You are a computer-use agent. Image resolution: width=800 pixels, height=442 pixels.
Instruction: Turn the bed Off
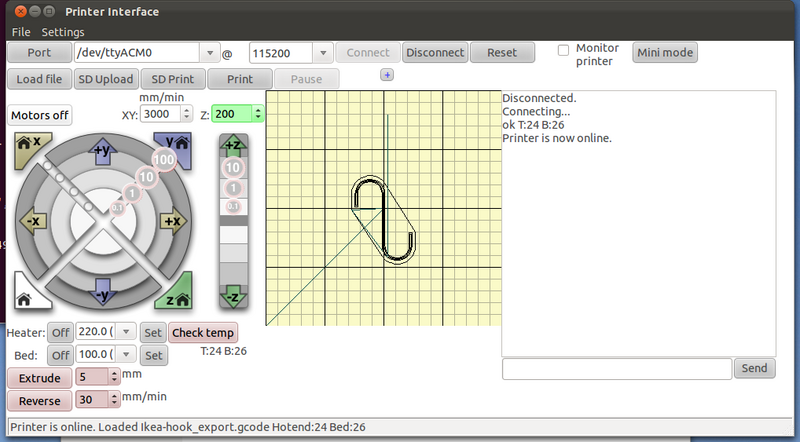pos(61,355)
